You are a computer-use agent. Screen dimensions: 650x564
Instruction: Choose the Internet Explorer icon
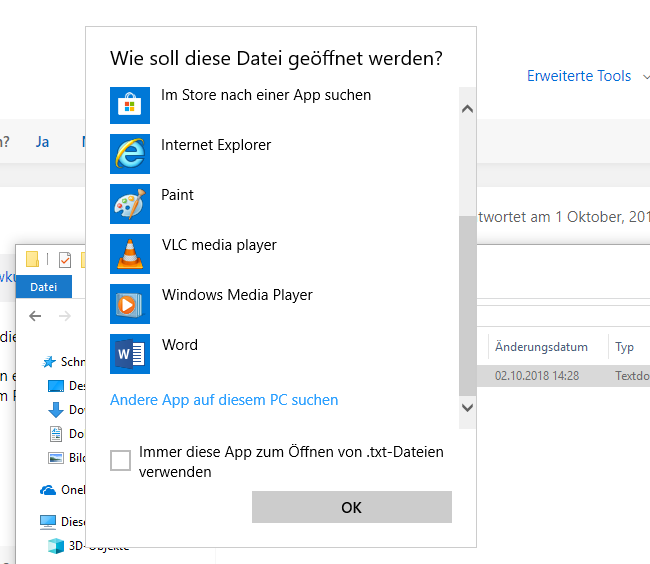130,154
